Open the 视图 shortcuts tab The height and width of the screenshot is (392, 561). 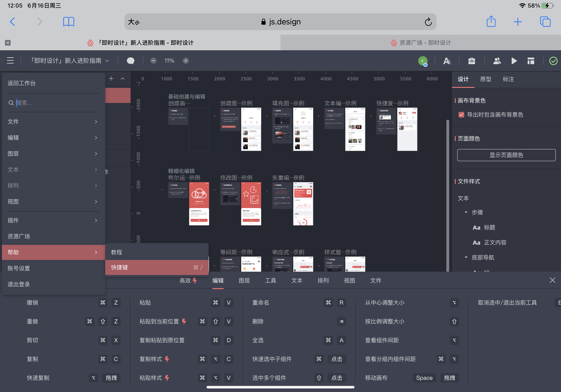tap(349, 281)
